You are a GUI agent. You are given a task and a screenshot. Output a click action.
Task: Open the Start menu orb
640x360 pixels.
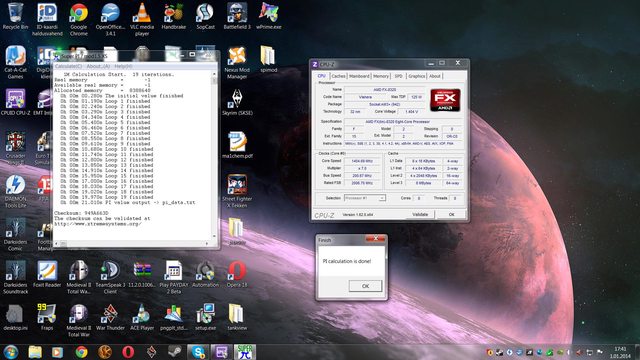[11, 352]
